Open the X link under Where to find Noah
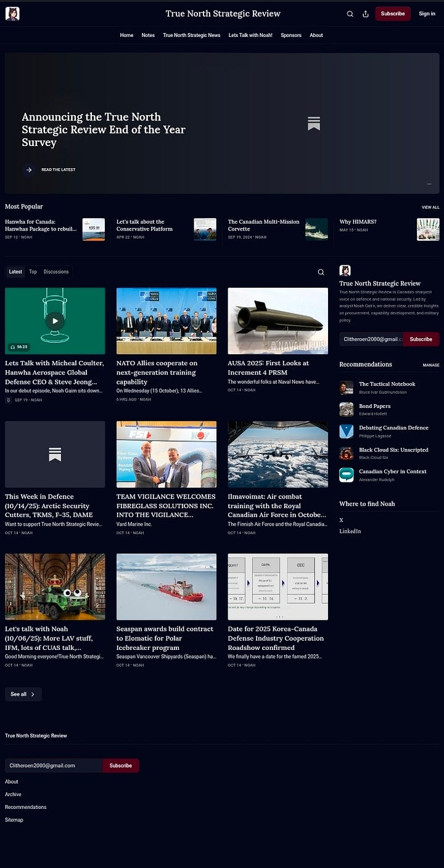The width and height of the screenshot is (444, 868). (x=341, y=520)
